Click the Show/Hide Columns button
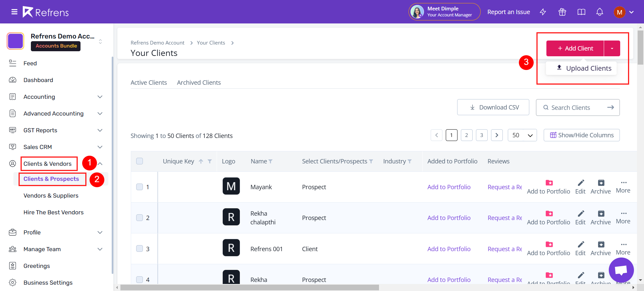The image size is (644, 291). pos(582,135)
